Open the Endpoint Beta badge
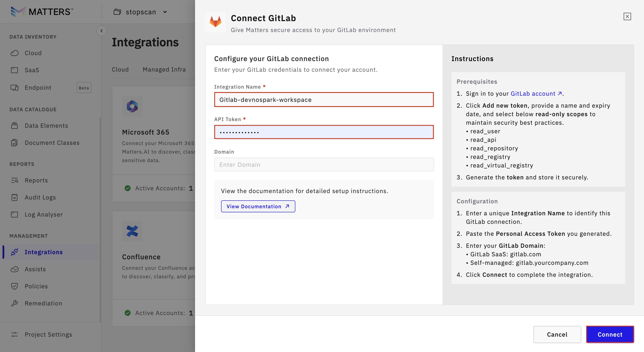This screenshot has height=352, width=644. 84,88
